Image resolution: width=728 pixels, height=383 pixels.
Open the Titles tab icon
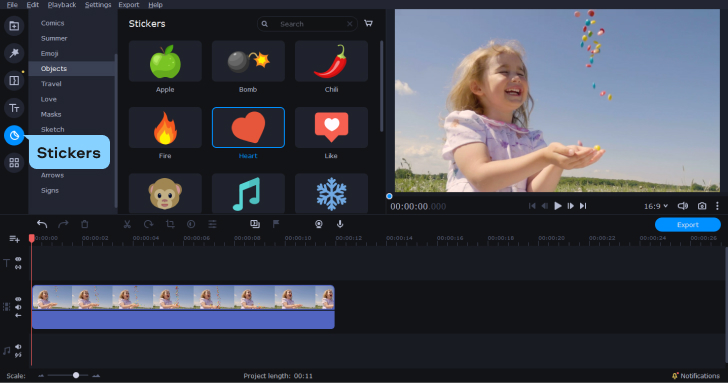tap(14, 108)
